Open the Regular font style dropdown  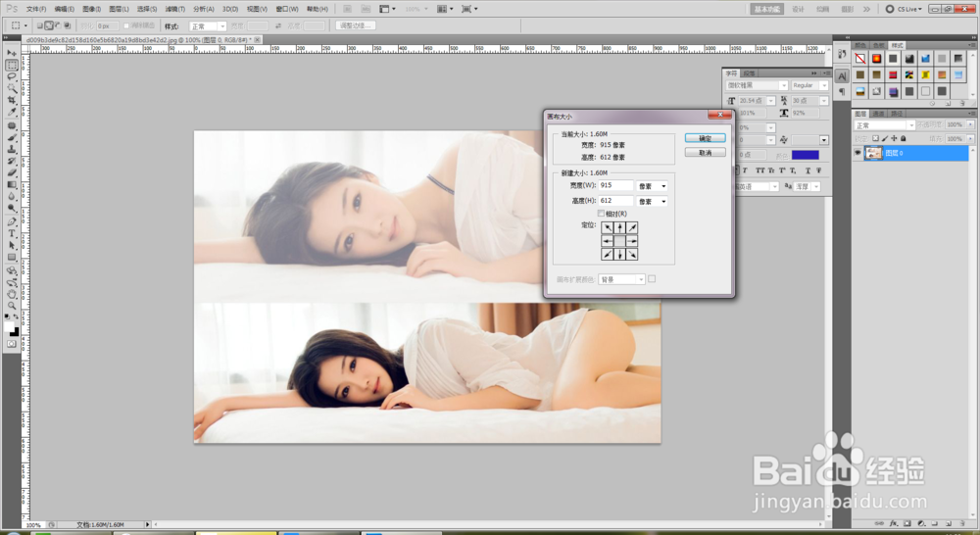[x=809, y=85]
